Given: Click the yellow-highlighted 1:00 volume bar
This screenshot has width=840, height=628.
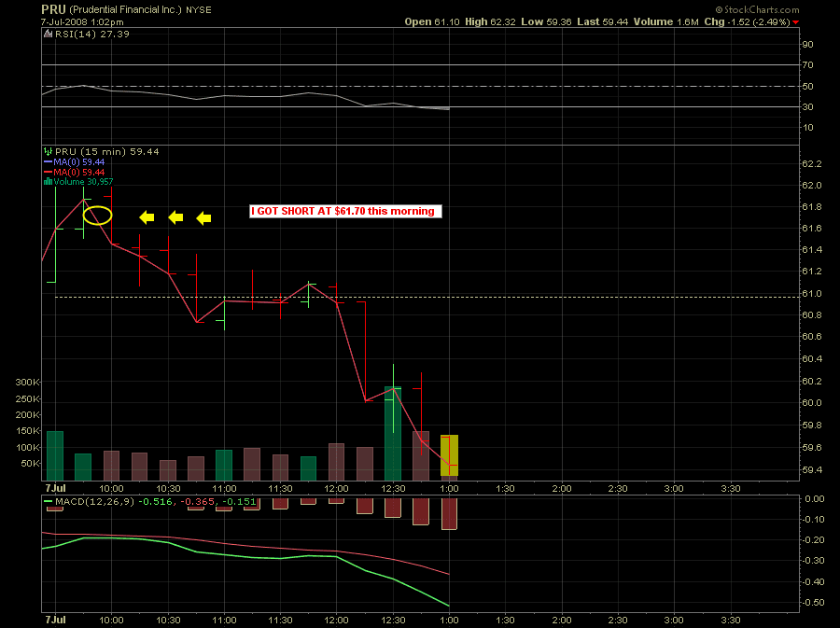Looking at the screenshot, I should tap(449, 455).
